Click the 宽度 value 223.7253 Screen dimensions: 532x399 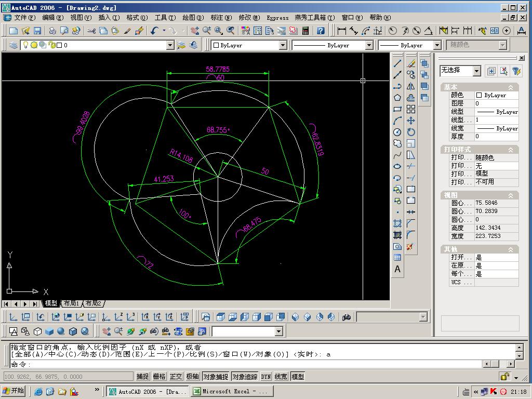[496, 236]
